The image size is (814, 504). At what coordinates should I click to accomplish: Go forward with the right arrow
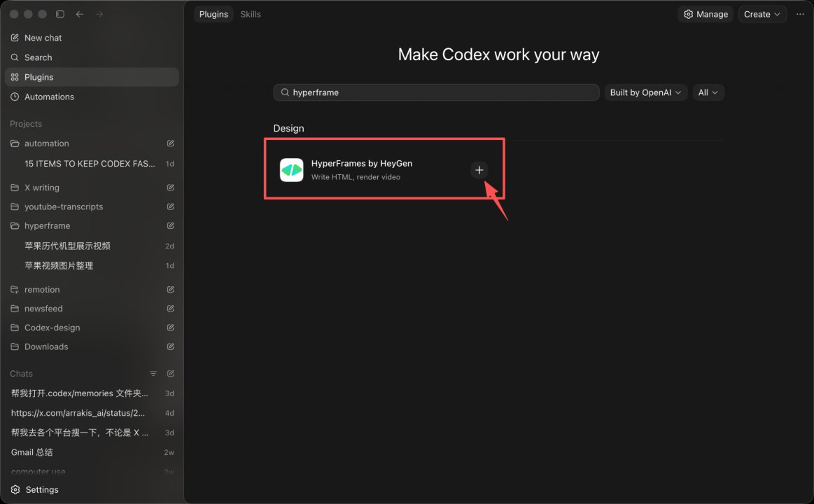[99, 14]
